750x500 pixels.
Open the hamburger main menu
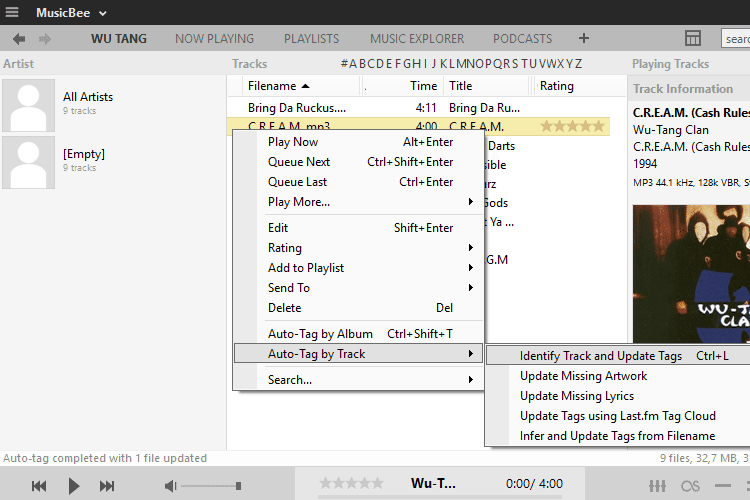tap(12, 12)
